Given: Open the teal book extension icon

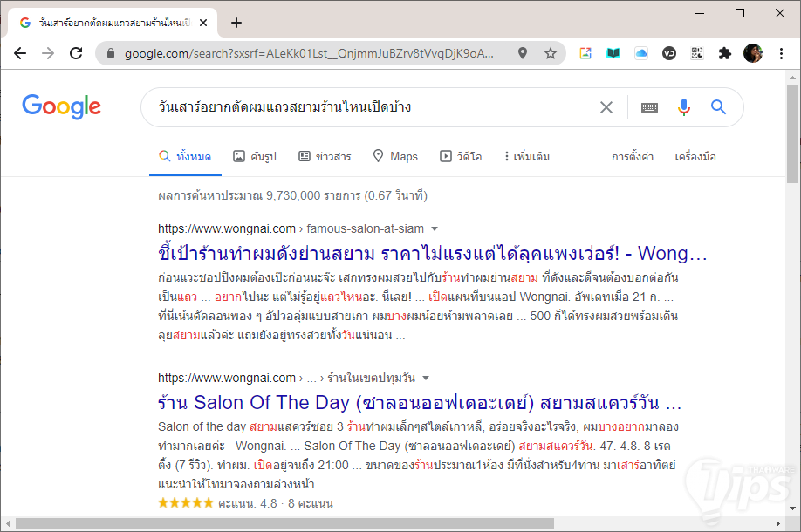Looking at the screenshot, I should 613,53.
